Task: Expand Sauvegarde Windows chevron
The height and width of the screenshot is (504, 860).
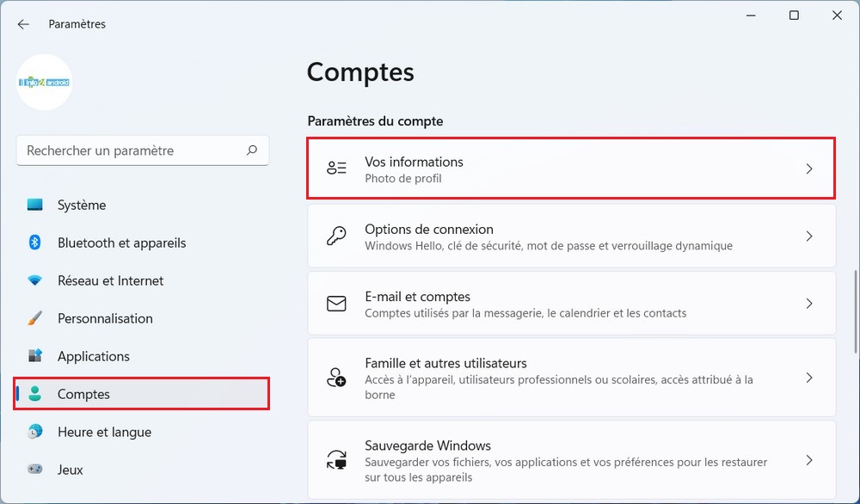Action: [809, 460]
